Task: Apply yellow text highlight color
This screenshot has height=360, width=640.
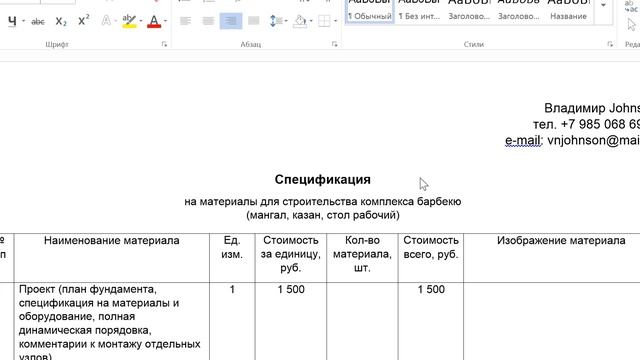Action: (x=129, y=21)
